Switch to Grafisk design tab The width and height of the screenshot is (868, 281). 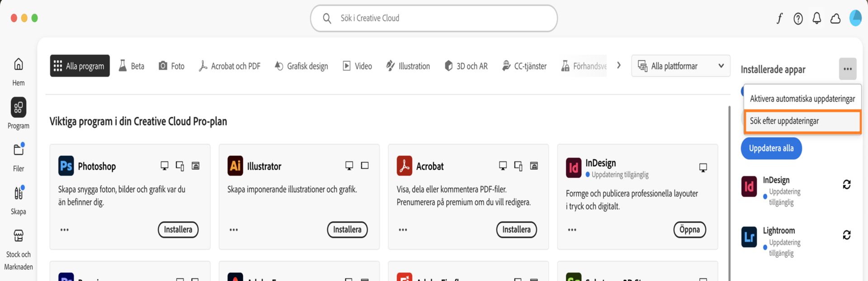302,66
